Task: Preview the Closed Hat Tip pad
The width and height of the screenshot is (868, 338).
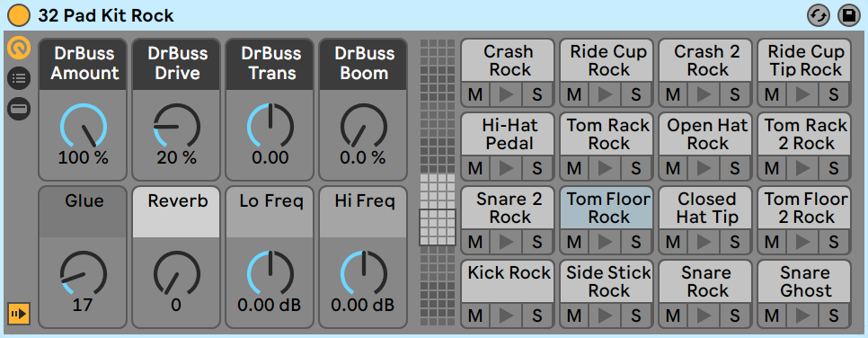Action: pos(704,242)
